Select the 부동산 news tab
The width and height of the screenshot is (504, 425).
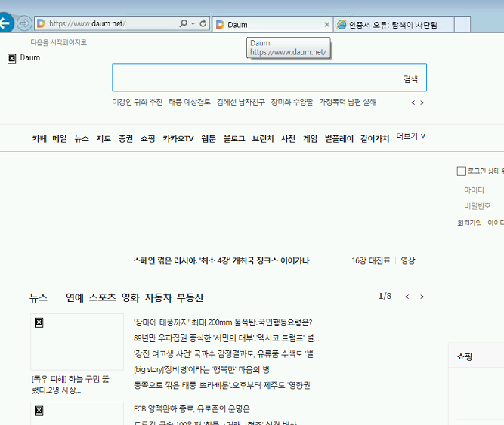point(190,298)
